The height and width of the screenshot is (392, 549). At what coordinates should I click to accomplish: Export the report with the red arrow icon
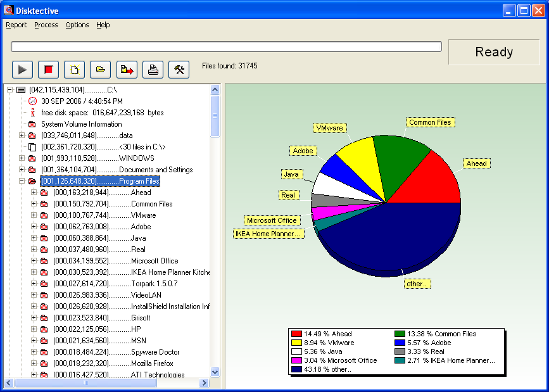127,70
